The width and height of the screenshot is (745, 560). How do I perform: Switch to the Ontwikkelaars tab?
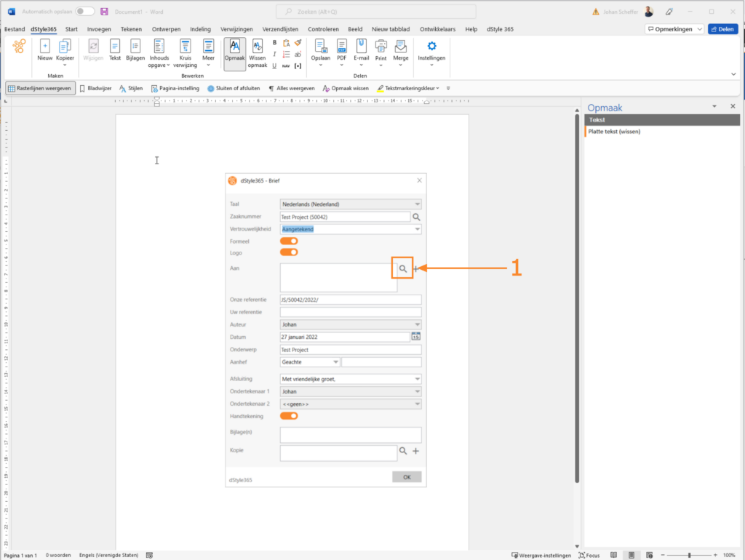[x=437, y=29]
